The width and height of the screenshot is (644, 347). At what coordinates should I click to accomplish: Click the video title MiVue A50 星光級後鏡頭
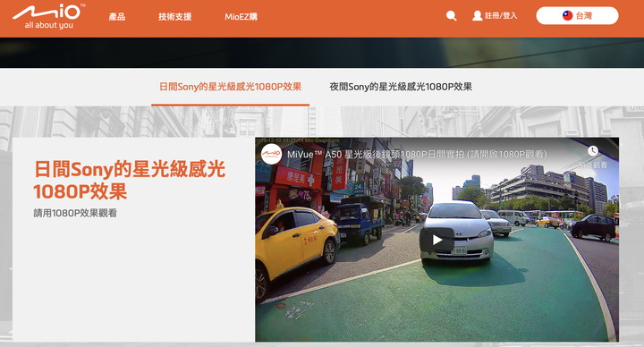417,155
